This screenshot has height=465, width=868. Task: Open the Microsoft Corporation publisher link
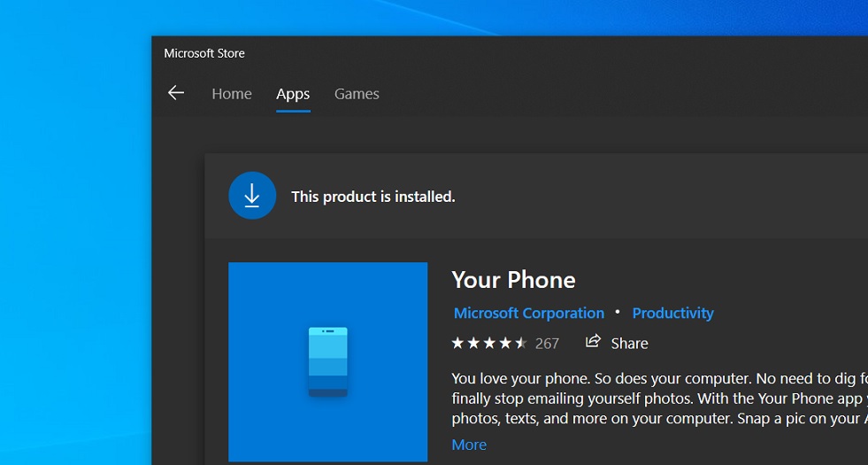pyautogui.click(x=528, y=314)
